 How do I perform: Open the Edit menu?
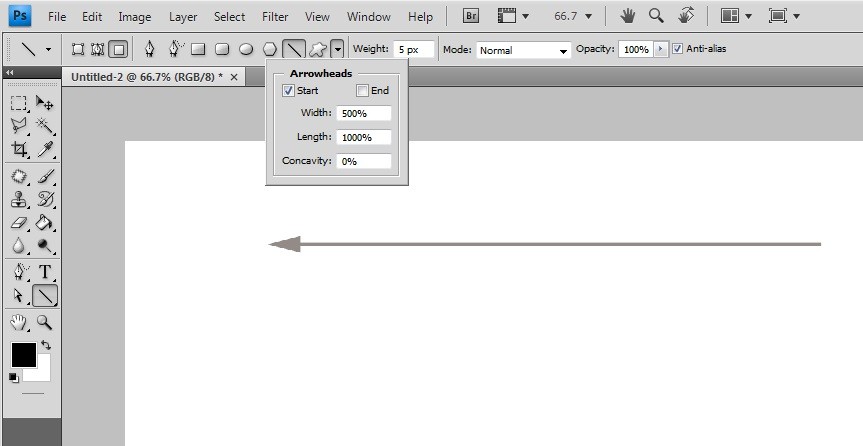(x=92, y=17)
